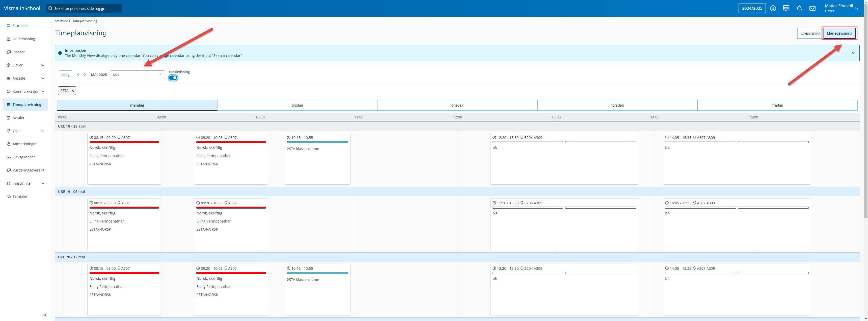Collapse sidebar with double-chevron icon
The height and width of the screenshot is (321, 868).
tap(45, 315)
